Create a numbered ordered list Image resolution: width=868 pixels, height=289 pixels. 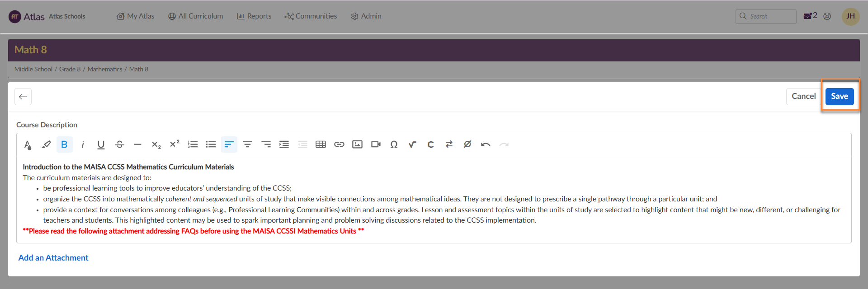tap(193, 144)
